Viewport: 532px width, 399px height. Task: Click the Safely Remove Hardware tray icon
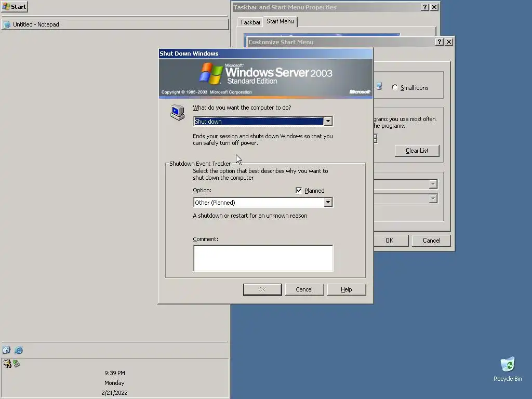tap(16, 363)
